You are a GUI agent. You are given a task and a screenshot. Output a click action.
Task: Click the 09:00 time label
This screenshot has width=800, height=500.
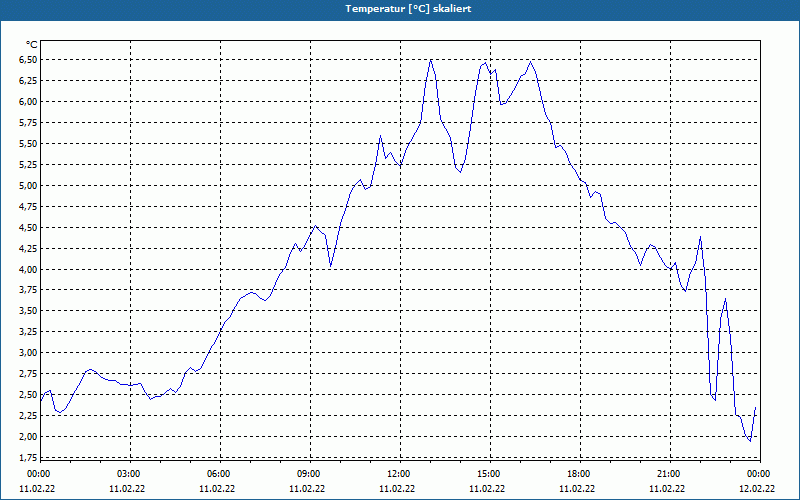310,474
